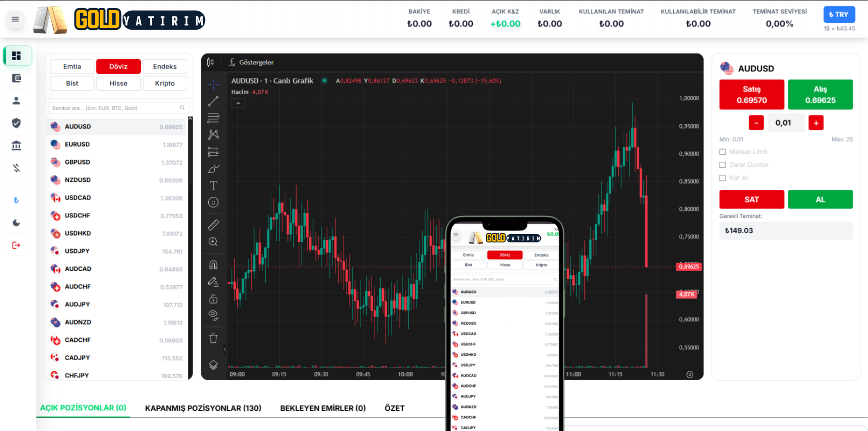Enable the Zarar Durdur checkbox
This screenshot has width=868, height=431.
(723, 165)
